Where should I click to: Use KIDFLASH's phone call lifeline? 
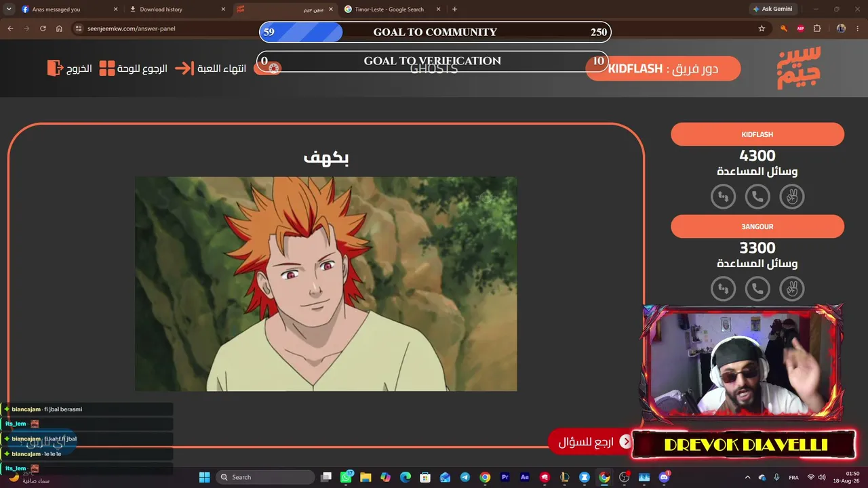757,197
